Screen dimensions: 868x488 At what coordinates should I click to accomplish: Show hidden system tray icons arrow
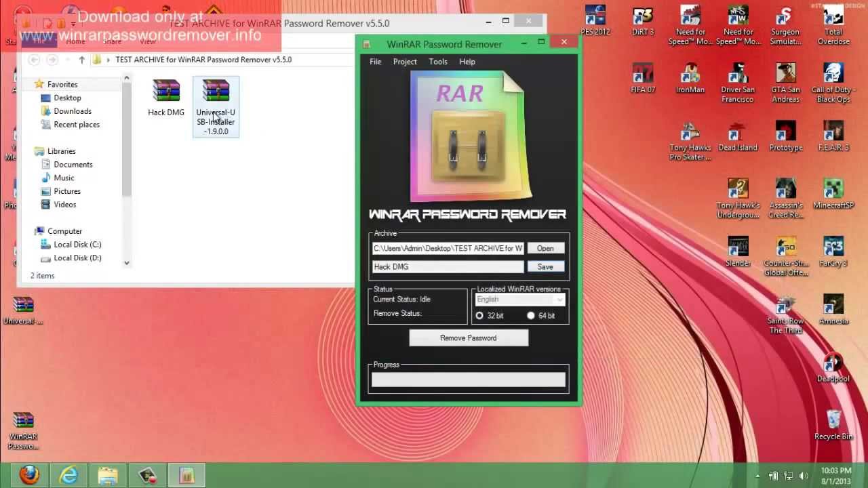[x=759, y=476]
